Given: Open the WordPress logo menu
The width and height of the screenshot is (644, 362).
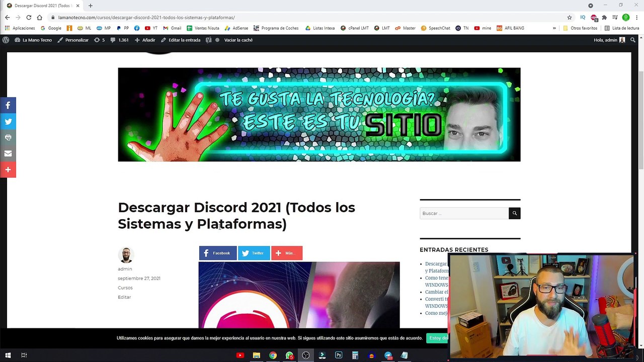Looking at the screenshot, I should click(6, 40).
